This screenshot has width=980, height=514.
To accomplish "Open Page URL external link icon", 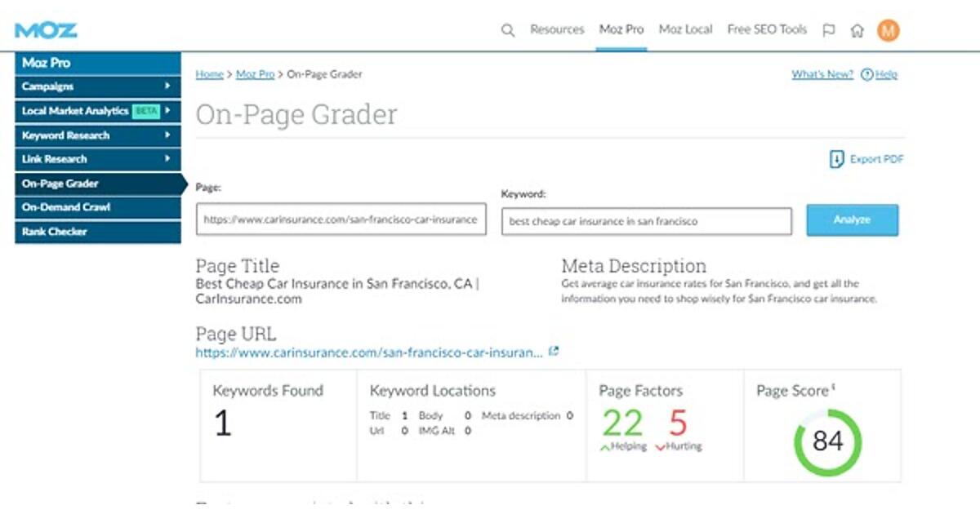I will [553, 352].
